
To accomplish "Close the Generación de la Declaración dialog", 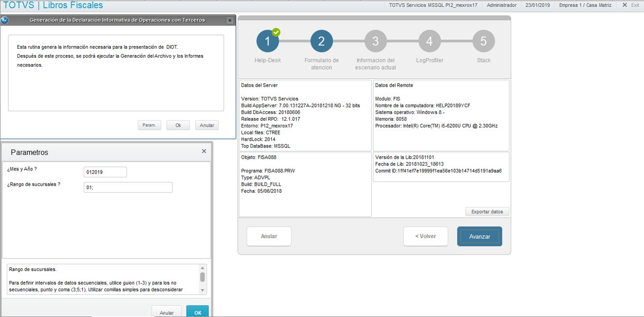I will click(x=229, y=20).
